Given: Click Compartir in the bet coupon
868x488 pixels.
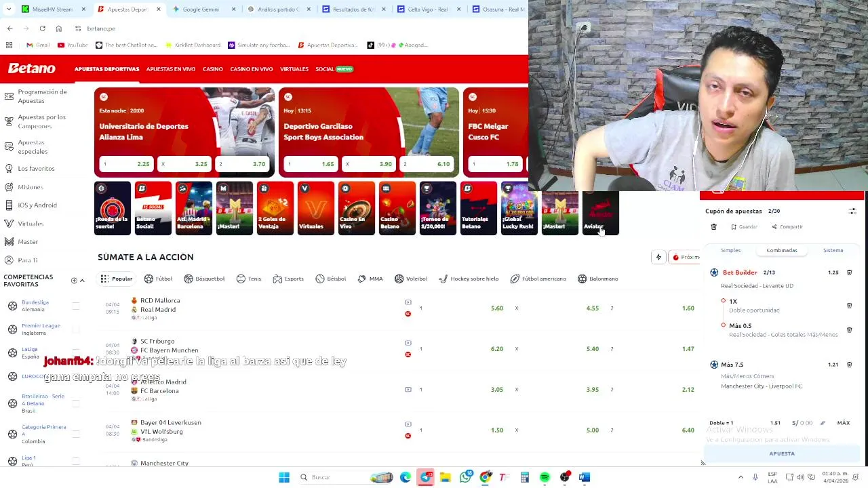Looking at the screenshot, I should click(x=786, y=227).
